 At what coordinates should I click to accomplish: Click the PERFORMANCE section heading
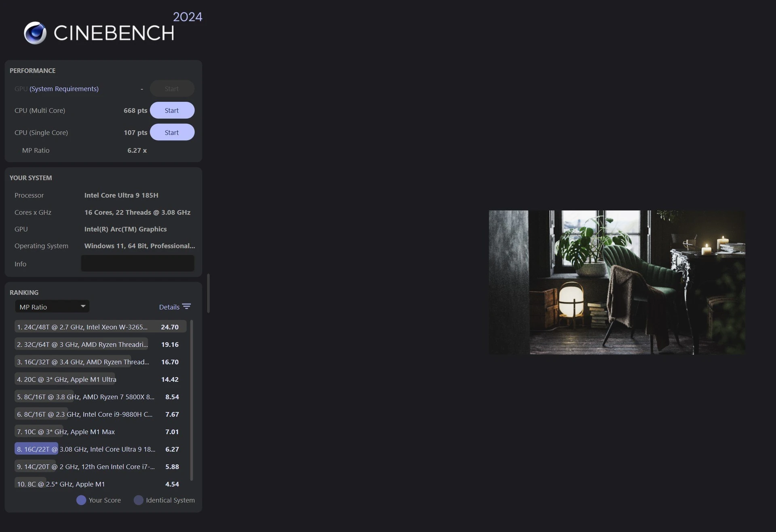(x=32, y=70)
